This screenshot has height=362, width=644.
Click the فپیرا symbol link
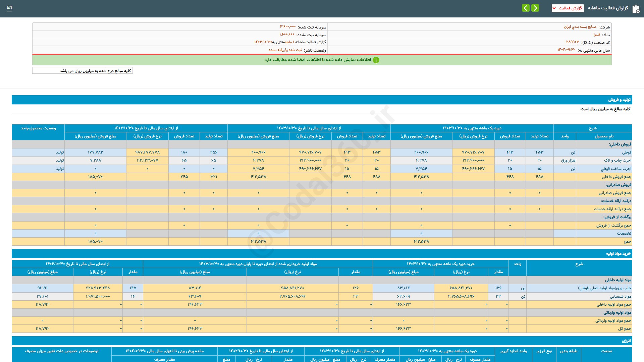[x=597, y=35]
